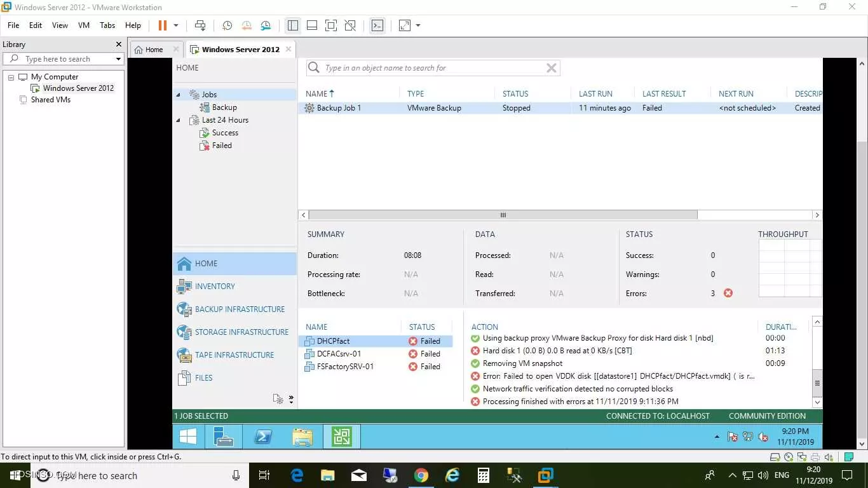
Task: Open the Edit menu
Action: point(36,25)
